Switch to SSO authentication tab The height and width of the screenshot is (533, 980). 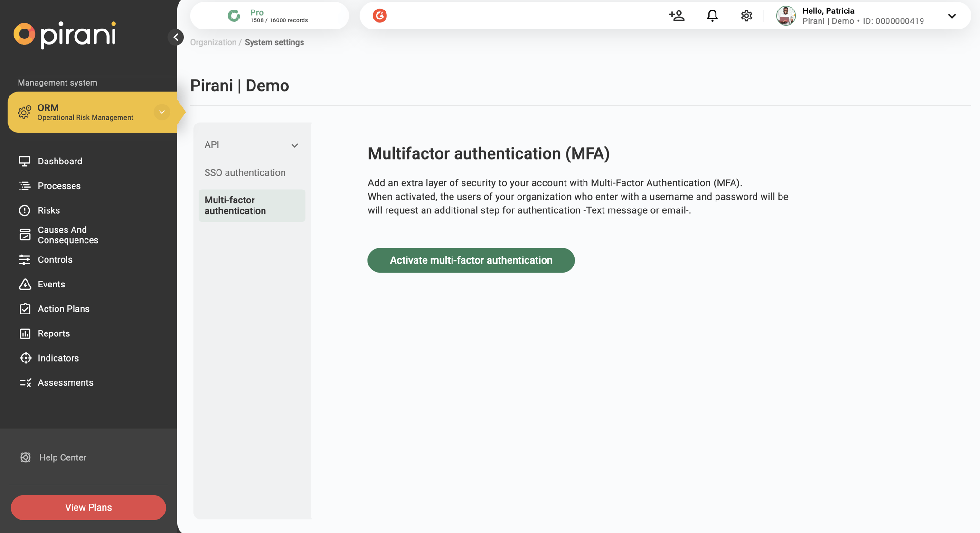point(245,172)
